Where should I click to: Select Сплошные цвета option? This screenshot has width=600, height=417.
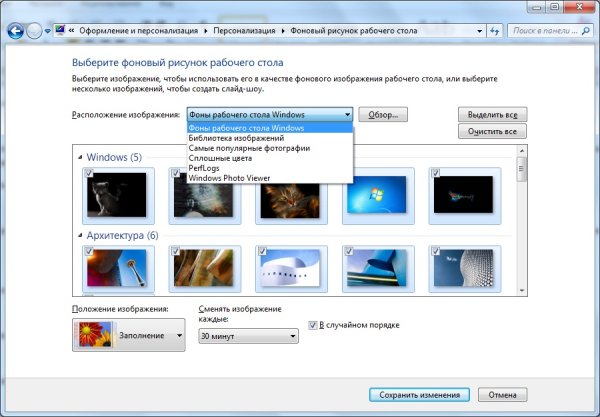pos(270,158)
